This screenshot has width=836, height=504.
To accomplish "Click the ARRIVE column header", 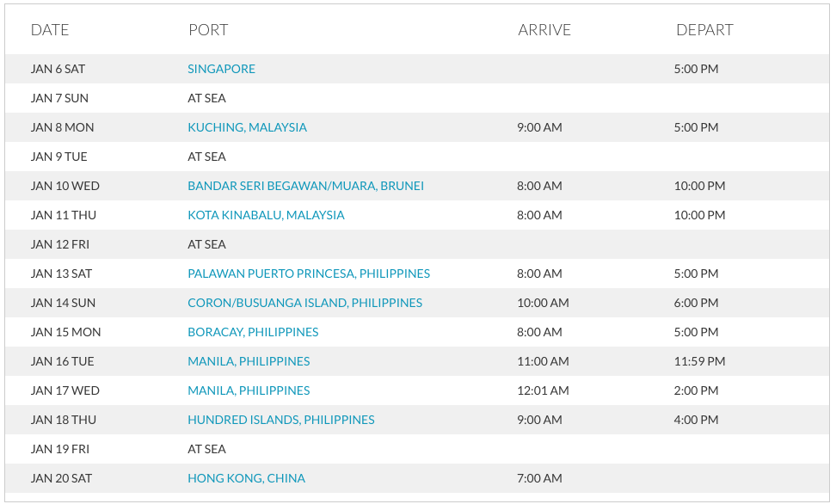I will click(x=544, y=30).
